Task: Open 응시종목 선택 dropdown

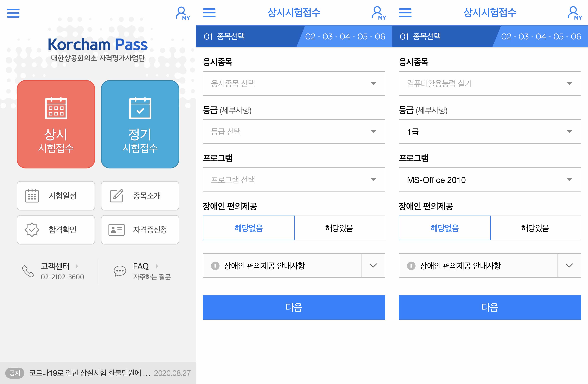Action: point(294,84)
